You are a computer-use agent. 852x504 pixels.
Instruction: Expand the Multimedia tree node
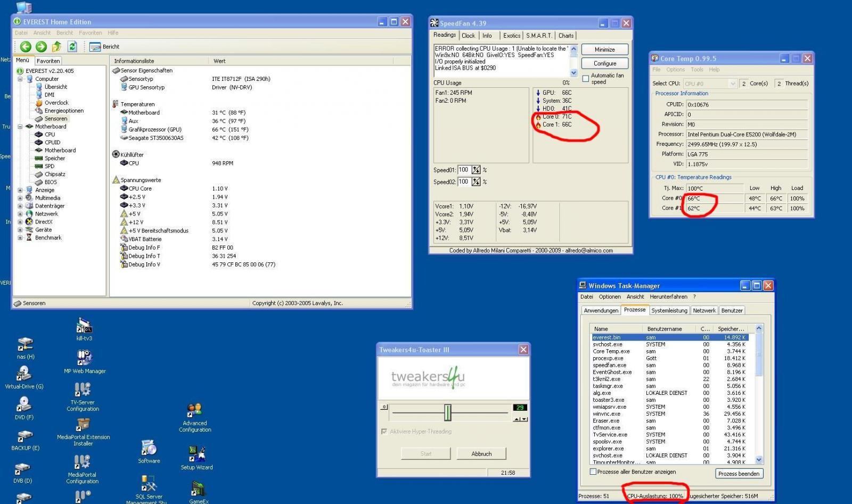tap(20, 198)
